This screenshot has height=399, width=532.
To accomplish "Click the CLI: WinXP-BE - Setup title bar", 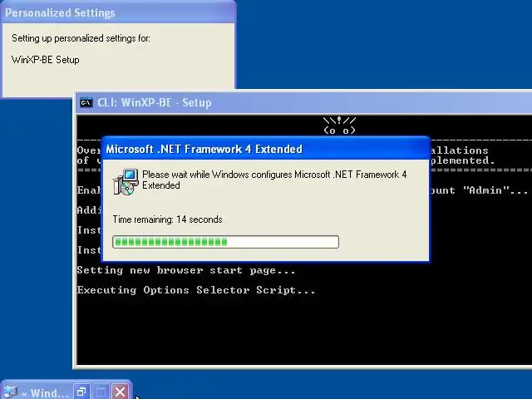I will (x=303, y=102).
